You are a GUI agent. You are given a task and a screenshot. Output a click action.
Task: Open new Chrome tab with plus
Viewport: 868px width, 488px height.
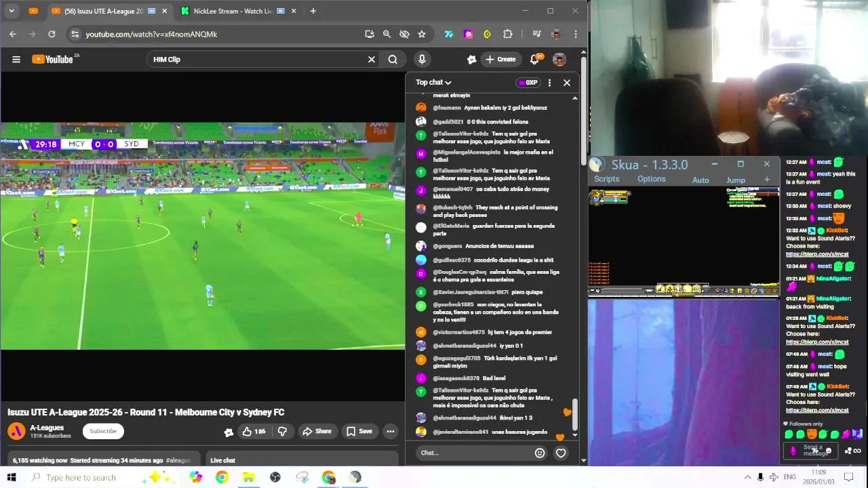point(313,11)
